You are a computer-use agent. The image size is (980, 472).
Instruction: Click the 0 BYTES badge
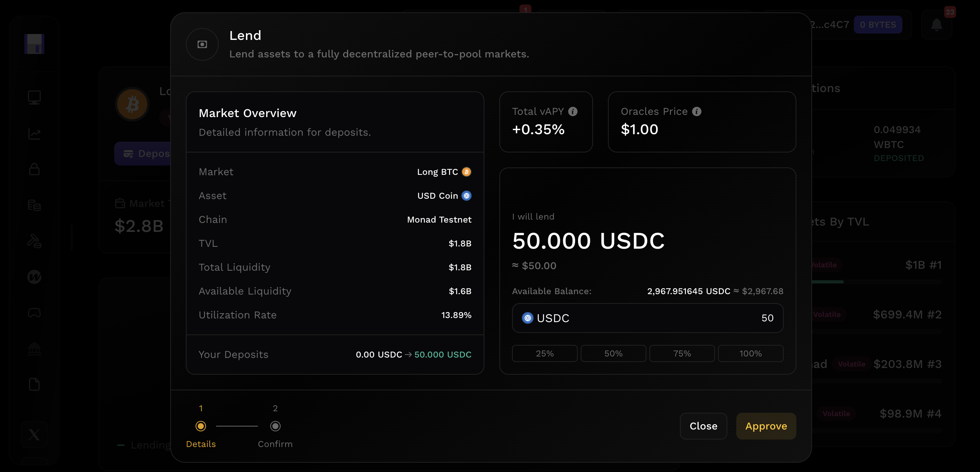[878, 25]
